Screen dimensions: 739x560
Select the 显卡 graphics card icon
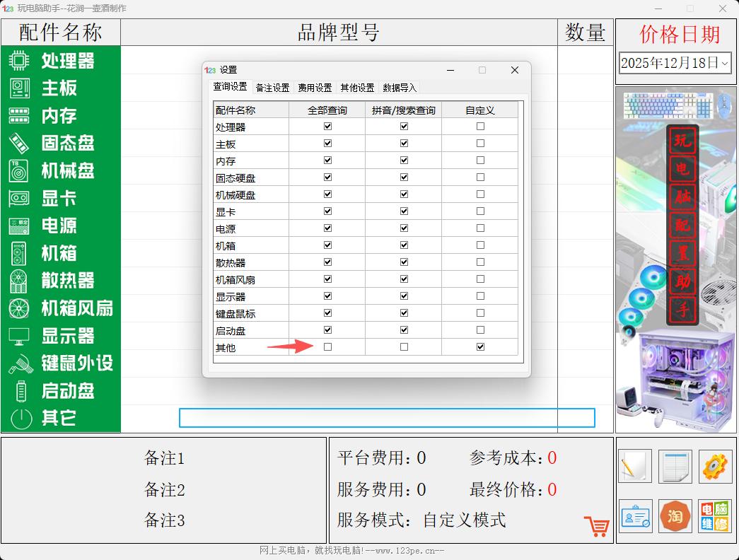click(21, 199)
